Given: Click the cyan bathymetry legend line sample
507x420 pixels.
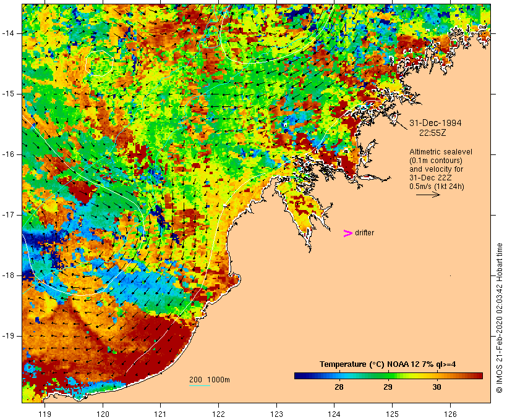Looking at the screenshot, I should [x=200, y=385].
